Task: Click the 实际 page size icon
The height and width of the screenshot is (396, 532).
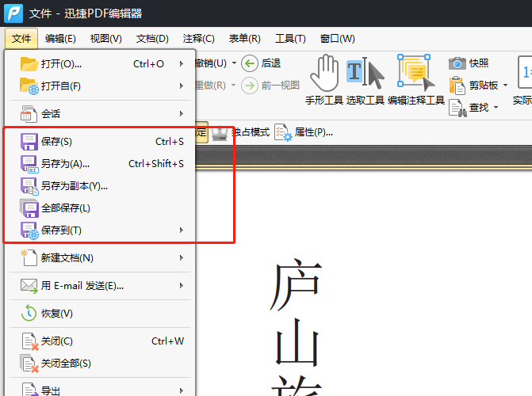Action: tap(525, 72)
